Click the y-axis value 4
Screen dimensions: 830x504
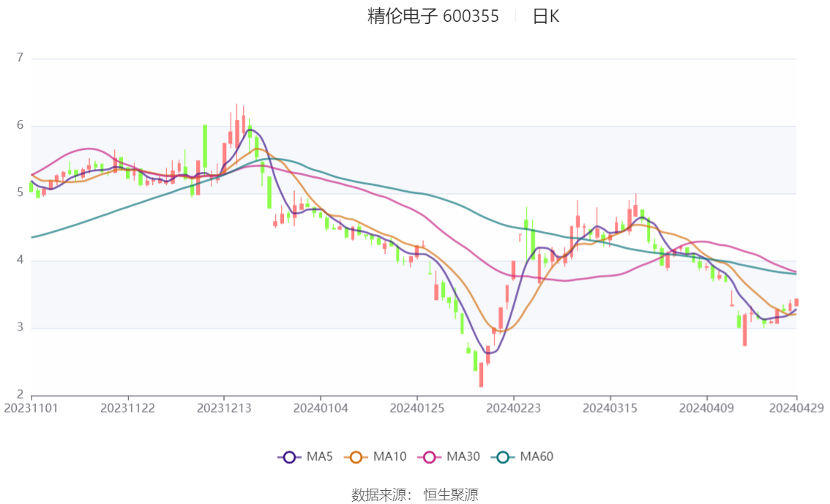pos(20,260)
